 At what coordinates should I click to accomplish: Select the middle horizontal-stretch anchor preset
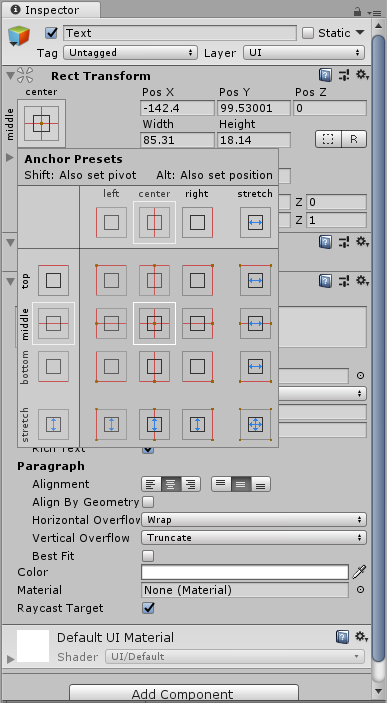pyautogui.click(x=255, y=323)
